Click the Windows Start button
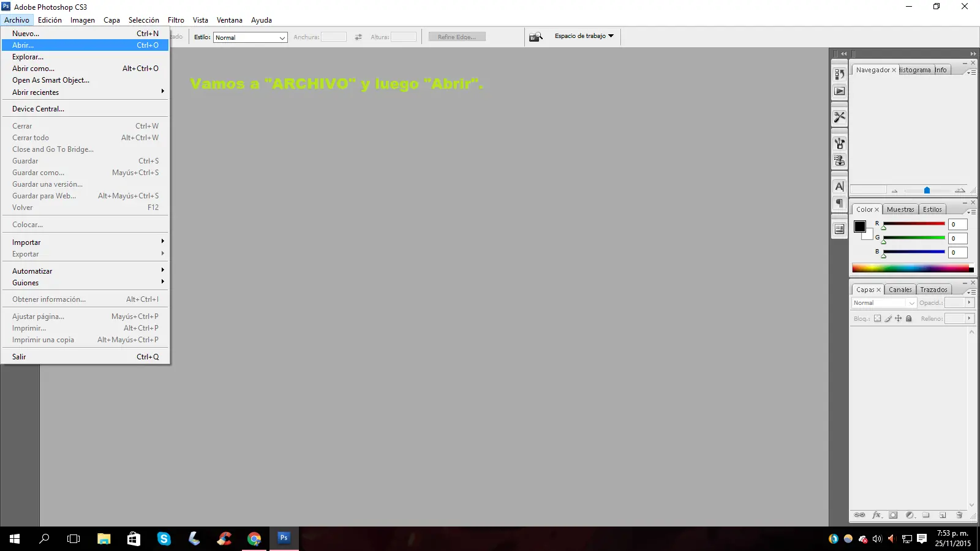 click(x=15, y=539)
